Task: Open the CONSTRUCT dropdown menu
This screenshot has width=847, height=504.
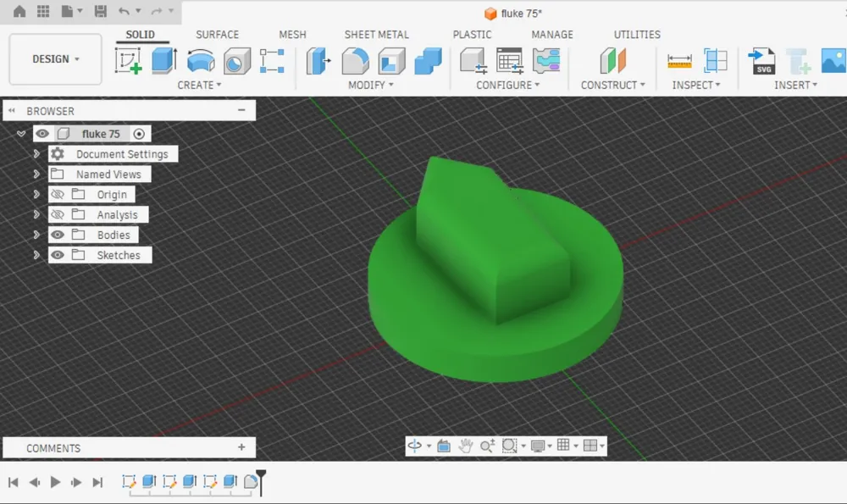Action: pos(613,85)
